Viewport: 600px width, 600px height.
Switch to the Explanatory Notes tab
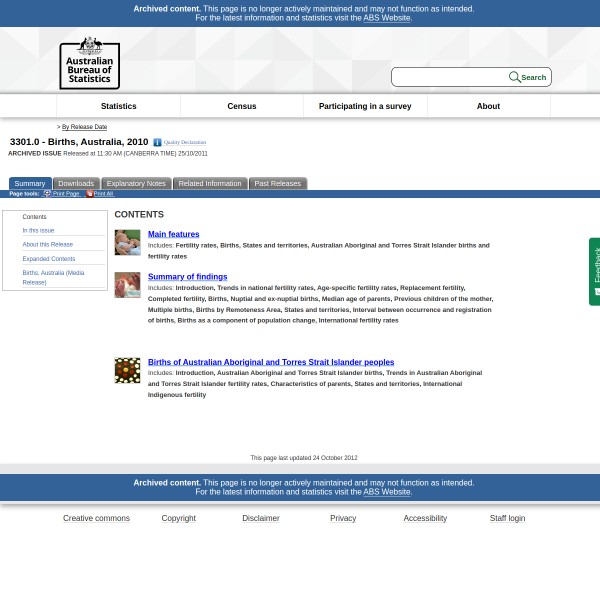136,184
